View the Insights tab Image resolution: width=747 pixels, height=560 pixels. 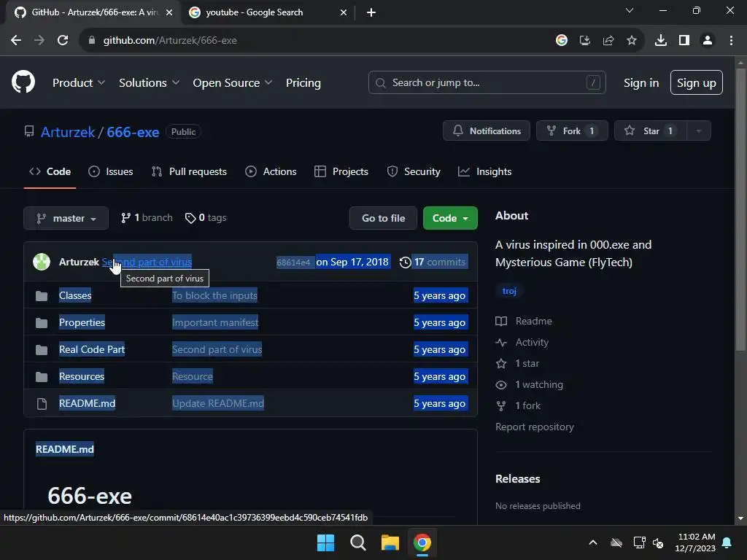point(485,171)
